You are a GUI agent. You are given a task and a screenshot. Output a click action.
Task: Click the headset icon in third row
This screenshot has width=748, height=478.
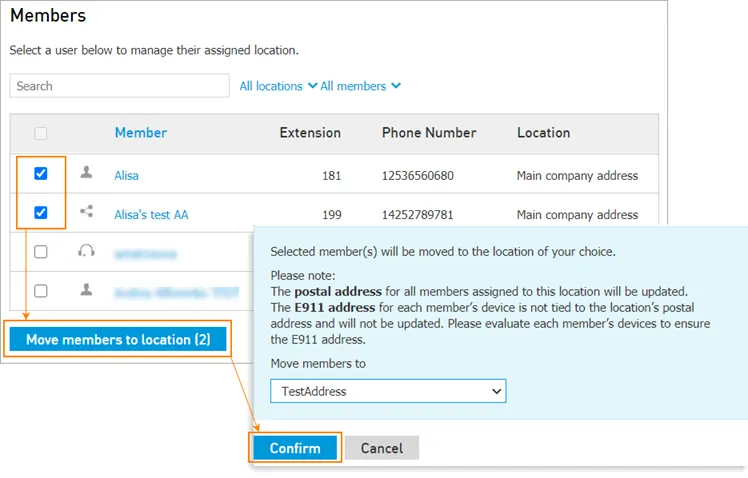pyautogui.click(x=86, y=250)
